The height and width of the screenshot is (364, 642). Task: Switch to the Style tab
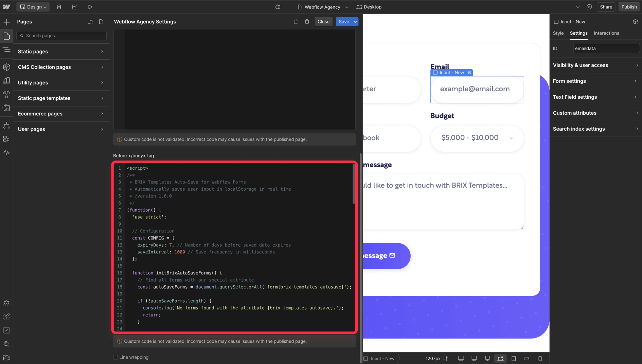[558, 33]
